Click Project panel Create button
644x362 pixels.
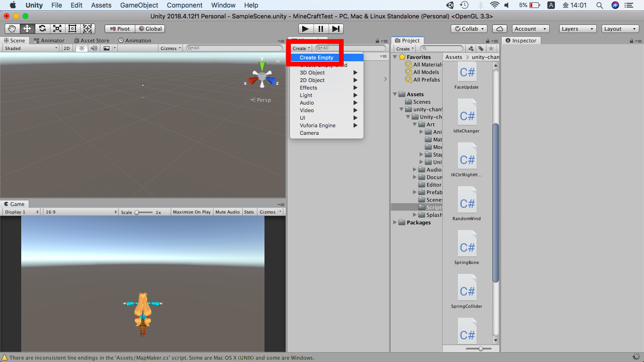pyautogui.click(x=405, y=48)
